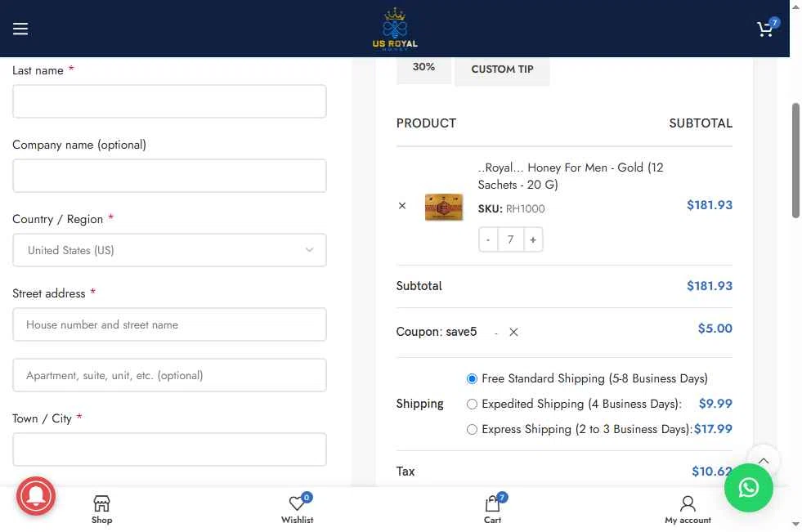Image resolution: width=802 pixels, height=532 pixels.
Task: Click the quantity field showing 7
Action: 510,239
